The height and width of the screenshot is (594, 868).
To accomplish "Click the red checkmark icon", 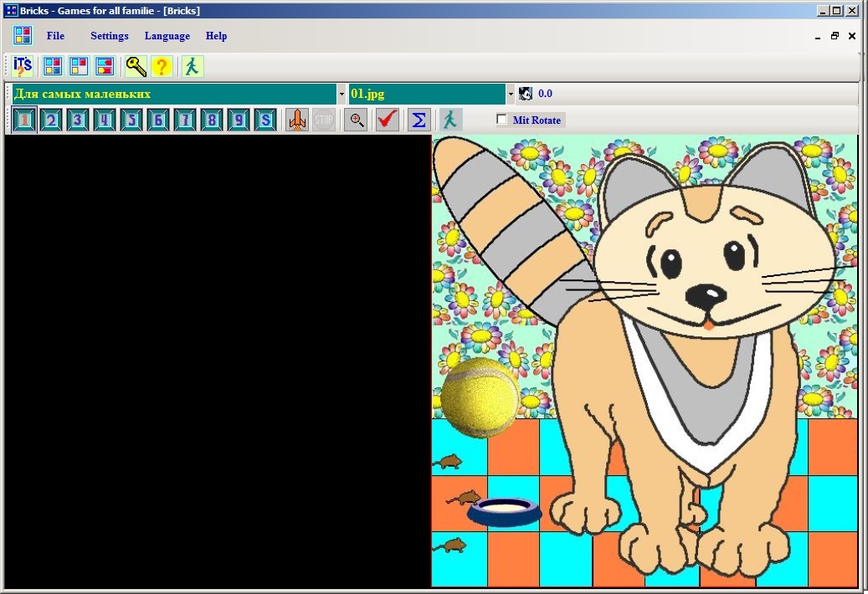I will click(387, 120).
